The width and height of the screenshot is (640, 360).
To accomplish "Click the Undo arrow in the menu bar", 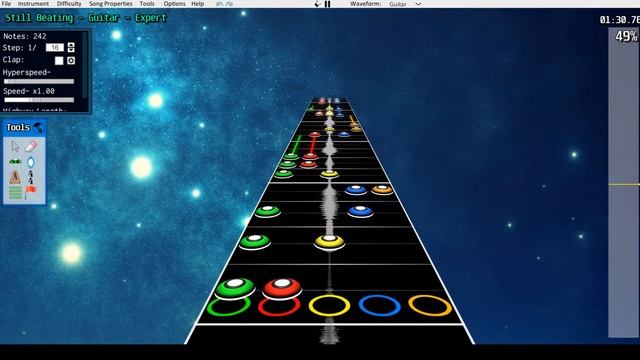I will click(x=220, y=4).
